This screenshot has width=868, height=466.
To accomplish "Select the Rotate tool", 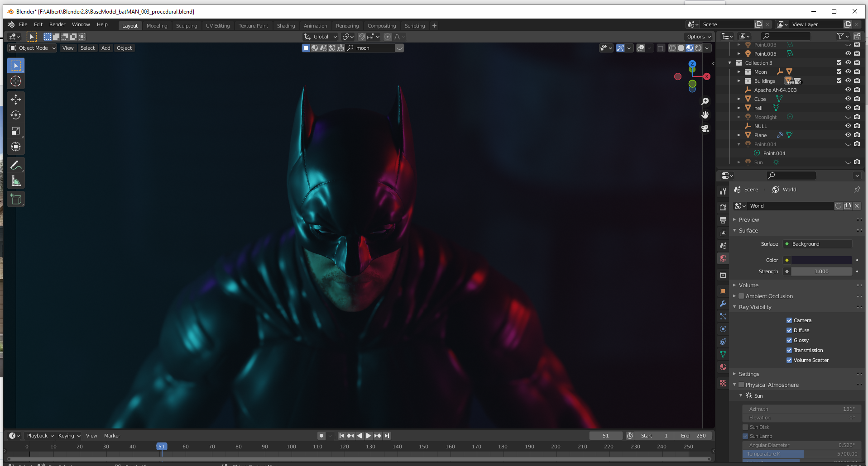I will [16, 115].
